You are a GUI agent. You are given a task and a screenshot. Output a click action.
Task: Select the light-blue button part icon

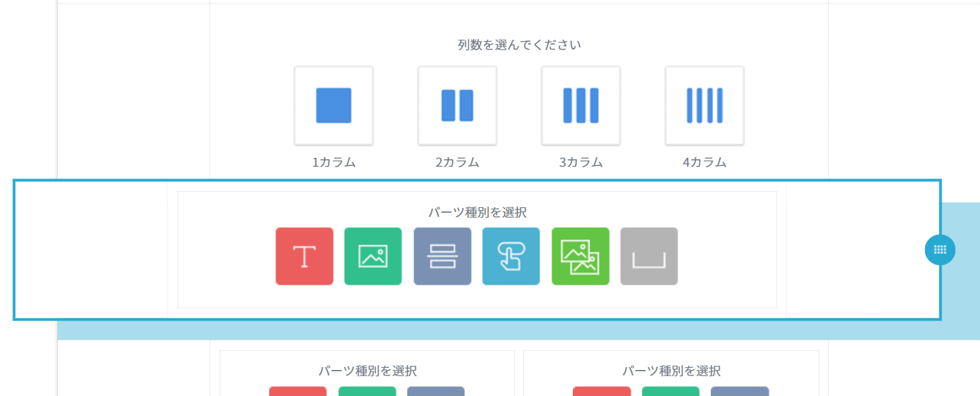pyautogui.click(x=511, y=256)
